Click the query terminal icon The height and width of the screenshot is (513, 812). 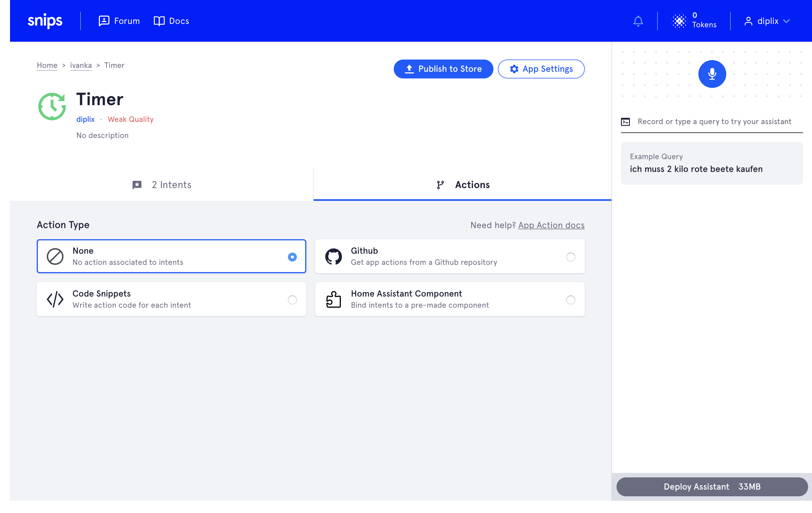(x=625, y=122)
